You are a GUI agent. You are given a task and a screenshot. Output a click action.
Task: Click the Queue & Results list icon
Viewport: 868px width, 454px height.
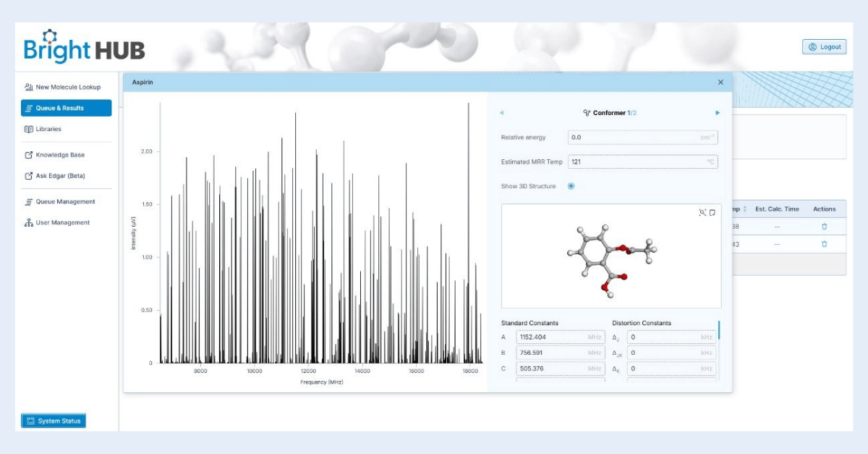(x=29, y=109)
